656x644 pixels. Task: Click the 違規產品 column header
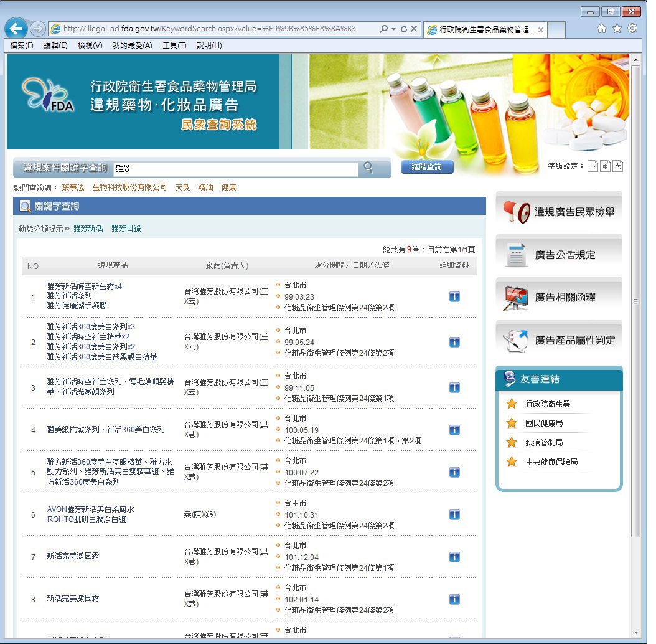113,265
